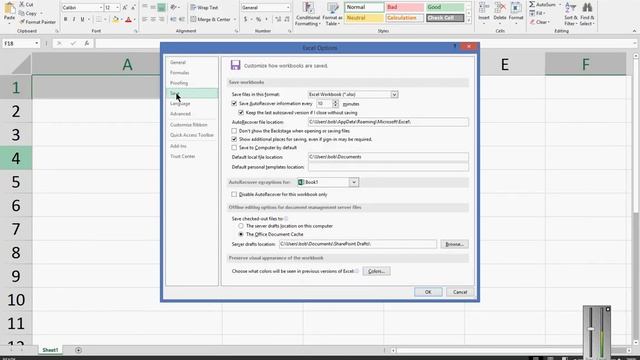Apply the Accounting dollar number format
Screen dimensions: 640x360
(245, 19)
